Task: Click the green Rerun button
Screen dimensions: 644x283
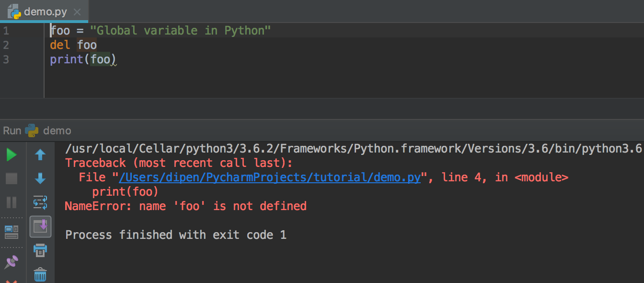Action: [11, 155]
